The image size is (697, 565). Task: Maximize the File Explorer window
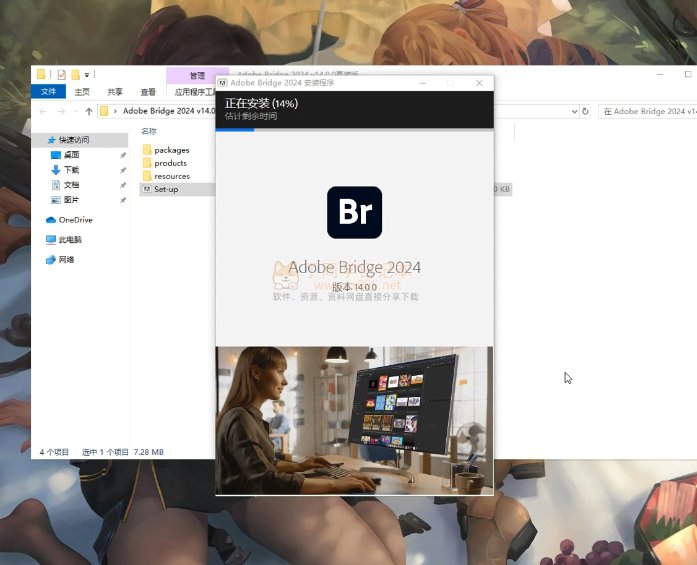tap(688, 74)
